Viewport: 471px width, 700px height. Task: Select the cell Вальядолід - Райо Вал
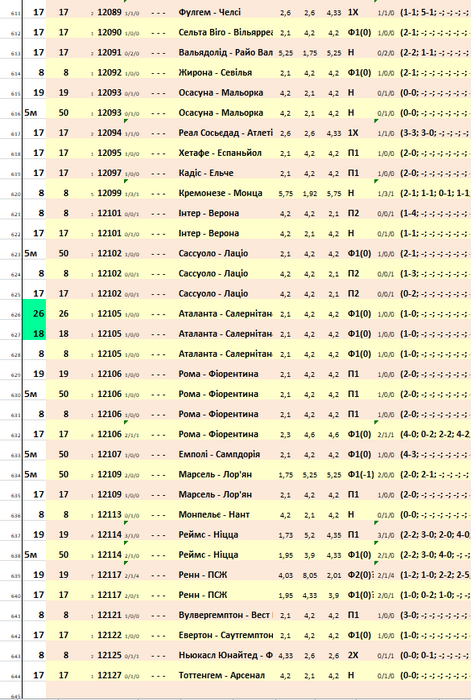click(x=226, y=52)
